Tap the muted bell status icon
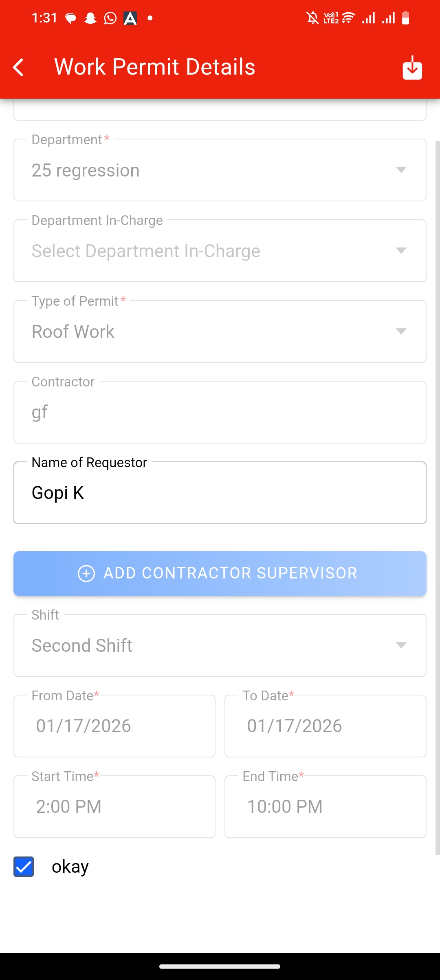Image resolution: width=440 pixels, height=980 pixels. pos(312,18)
